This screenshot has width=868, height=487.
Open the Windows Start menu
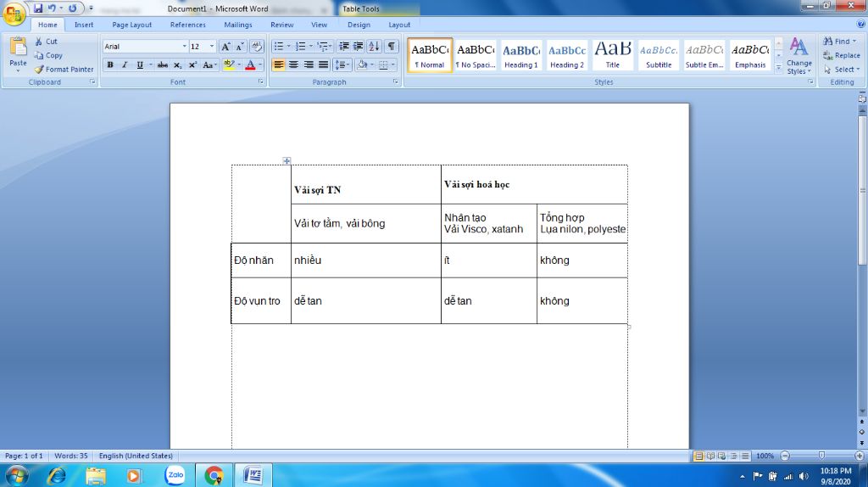tap(16, 475)
